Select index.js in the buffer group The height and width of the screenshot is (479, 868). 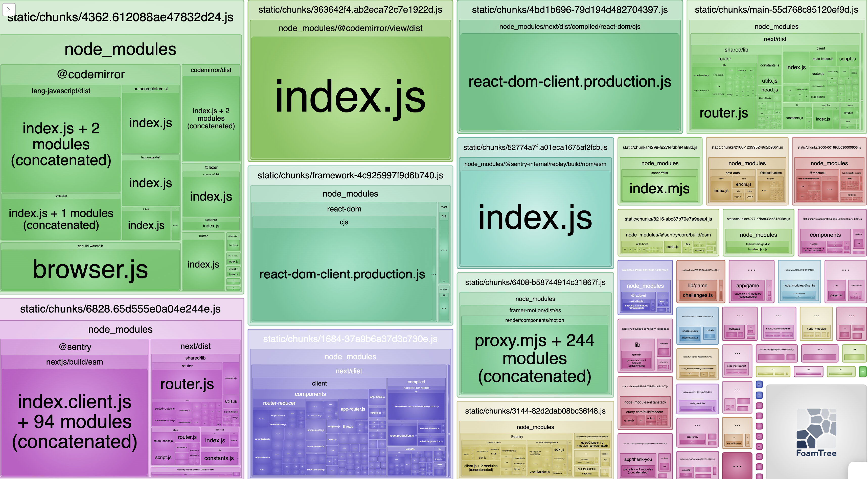203,265
